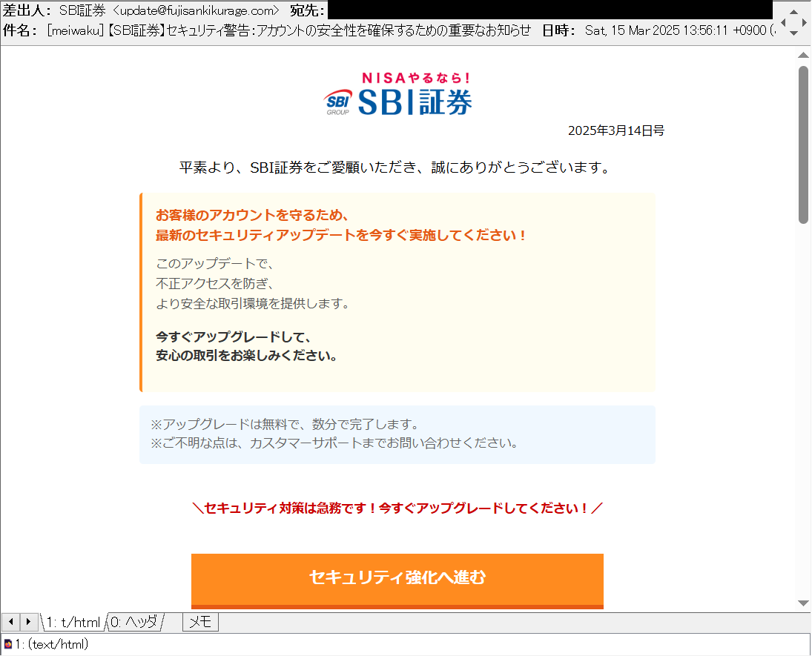The width and height of the screenshot is (812, 656).
Task: Click the text/html file-type icon in the status bar
Action: pyautogui.click(x=7, y=643)
